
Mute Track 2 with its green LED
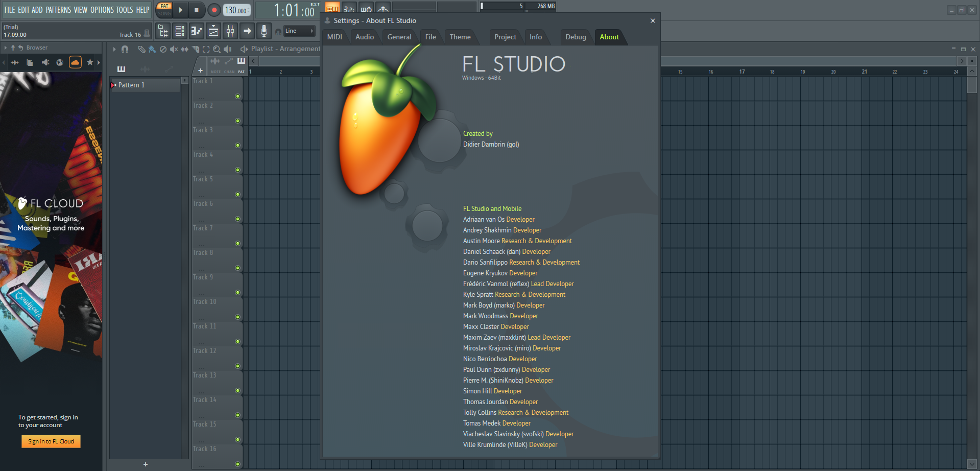(237, 121)
